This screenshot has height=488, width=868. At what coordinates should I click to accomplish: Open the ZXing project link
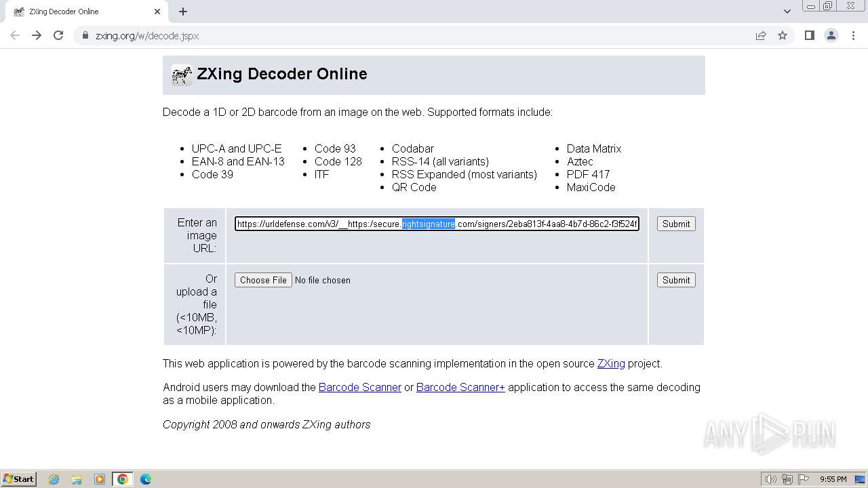point(611,363)
